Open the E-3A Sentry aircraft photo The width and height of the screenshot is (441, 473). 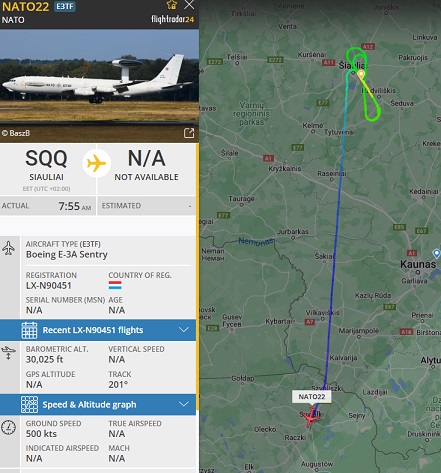pyautogui.click(x=99, y=76)
